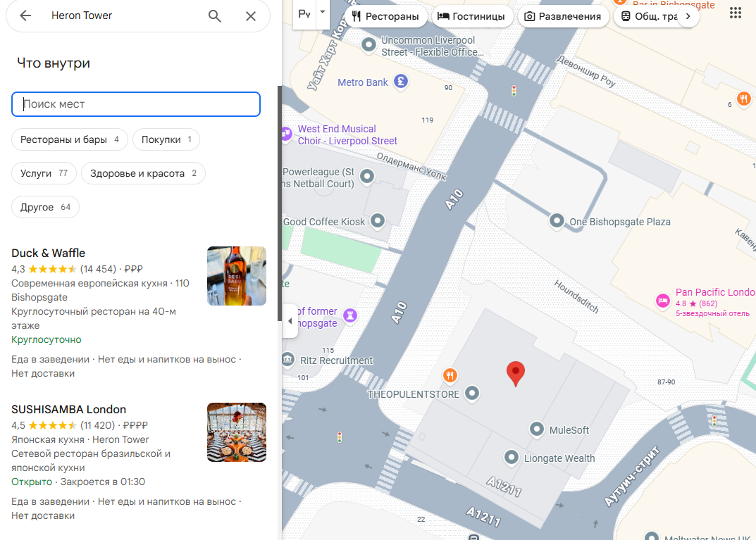View the Duck & Waffle photo thumbnail
756x540 pixels.
237,276
